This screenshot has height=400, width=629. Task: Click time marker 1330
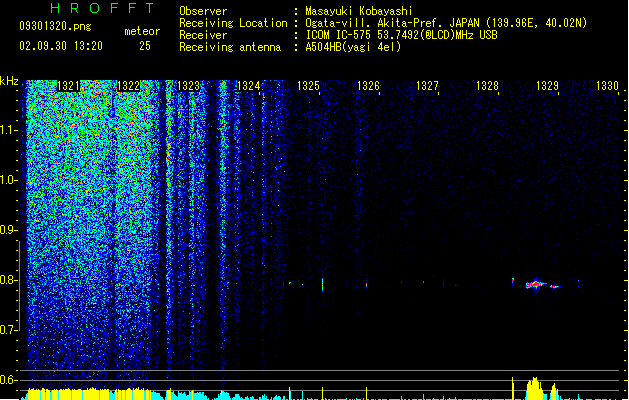point(607,86)
